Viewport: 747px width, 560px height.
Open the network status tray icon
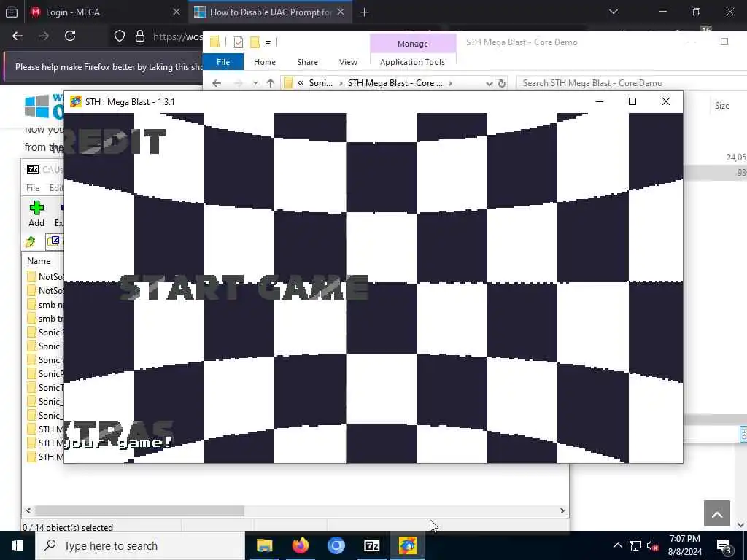coord(635,545)
